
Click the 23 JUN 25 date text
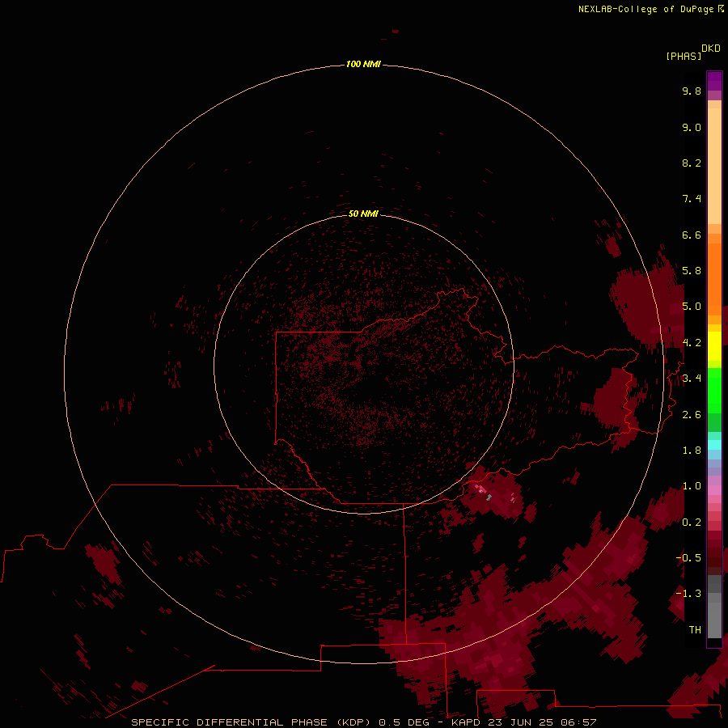tap(519, 722)
